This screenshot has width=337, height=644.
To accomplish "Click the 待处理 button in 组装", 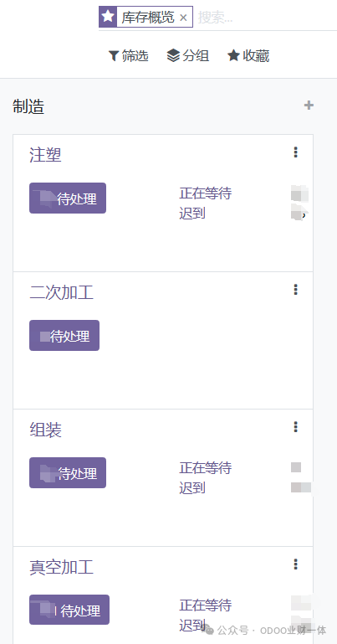I will point(68,472).
